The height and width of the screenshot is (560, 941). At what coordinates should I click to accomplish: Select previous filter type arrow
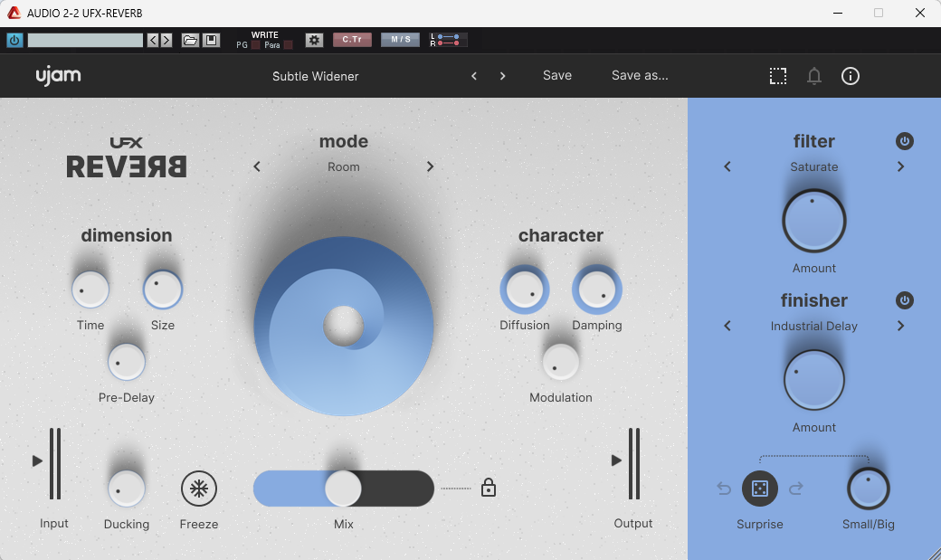coord(727,166)
